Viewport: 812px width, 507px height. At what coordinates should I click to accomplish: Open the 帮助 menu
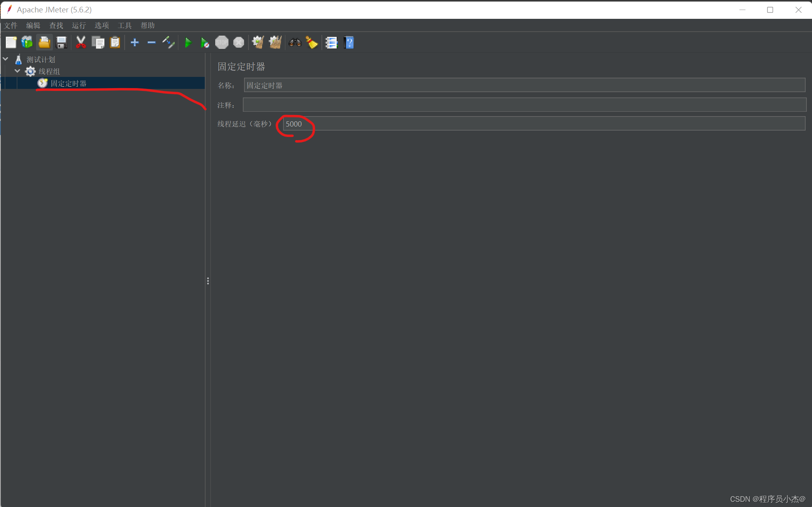(147, 26)
